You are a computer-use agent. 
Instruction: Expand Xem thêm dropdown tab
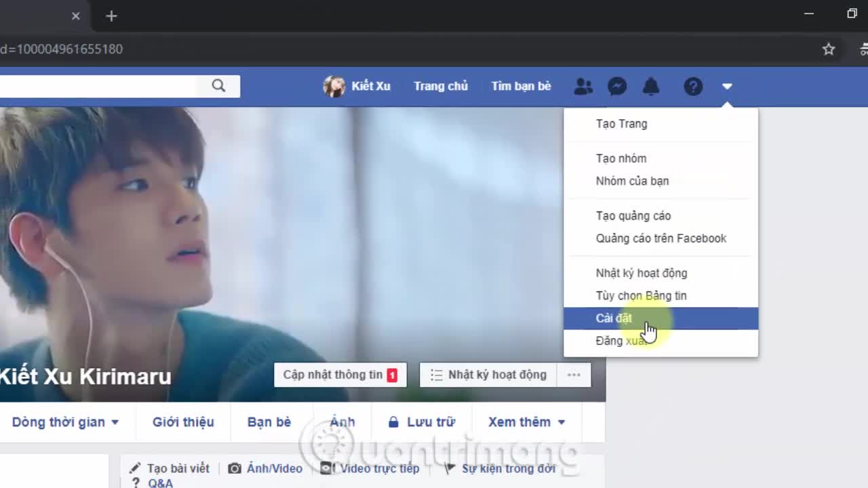pos(527,422)
